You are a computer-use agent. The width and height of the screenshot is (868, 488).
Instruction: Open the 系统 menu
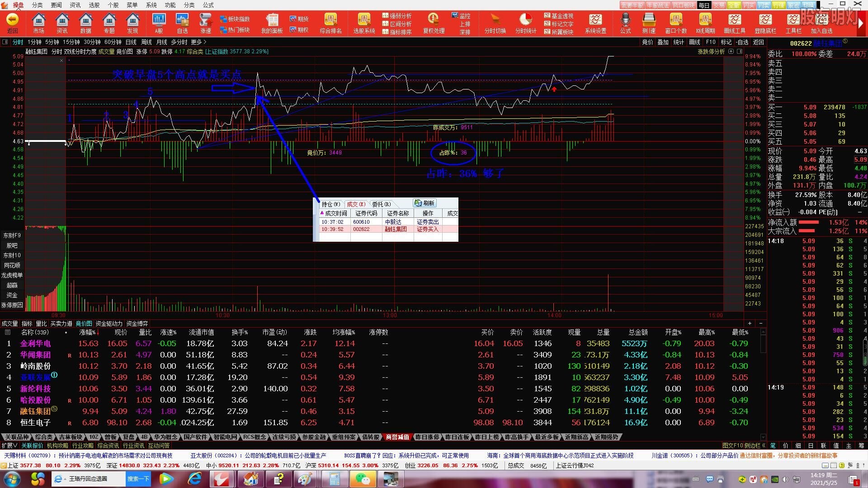pos(151,5)
